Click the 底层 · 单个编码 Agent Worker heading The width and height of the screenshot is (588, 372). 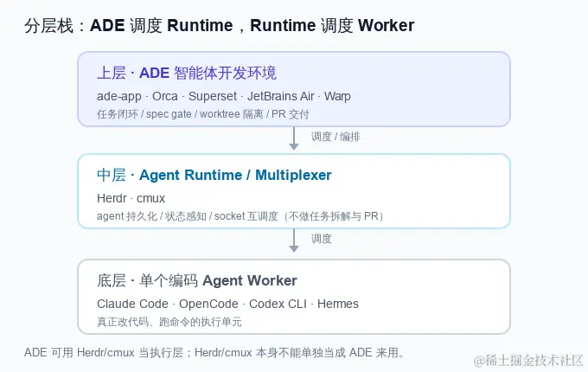[x=197, y=280]
